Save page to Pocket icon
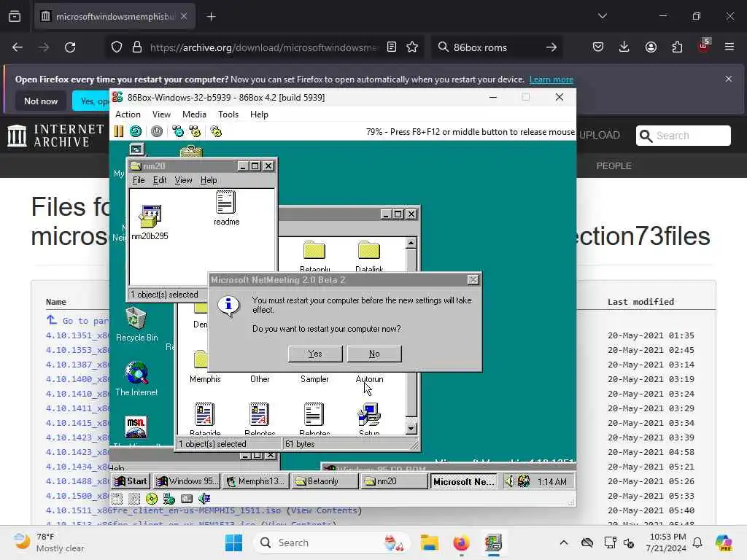 pos(598,47)
